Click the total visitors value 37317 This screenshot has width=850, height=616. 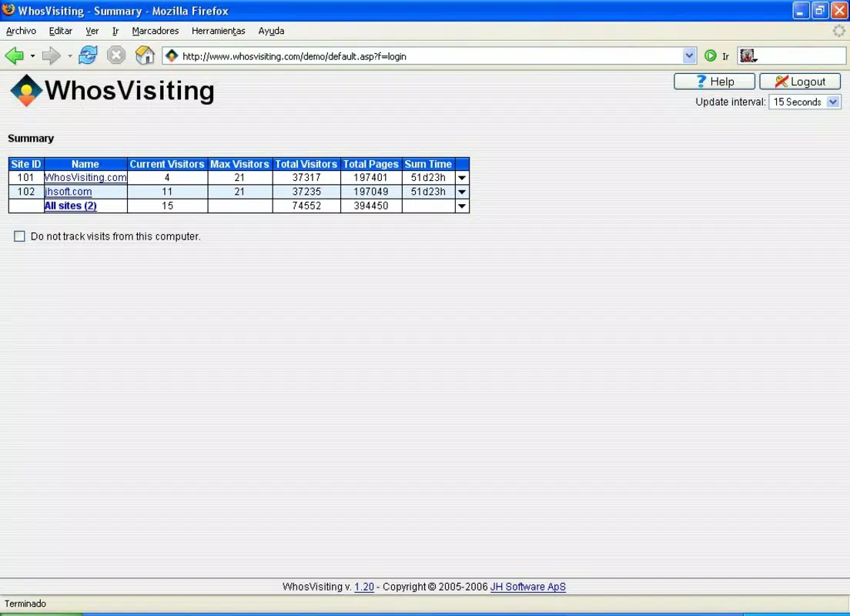point(306,177)
